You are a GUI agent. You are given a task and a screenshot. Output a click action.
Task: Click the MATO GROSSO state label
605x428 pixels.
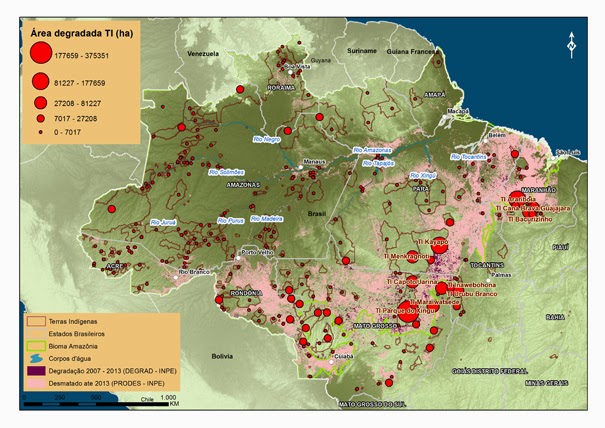(375, 326)
